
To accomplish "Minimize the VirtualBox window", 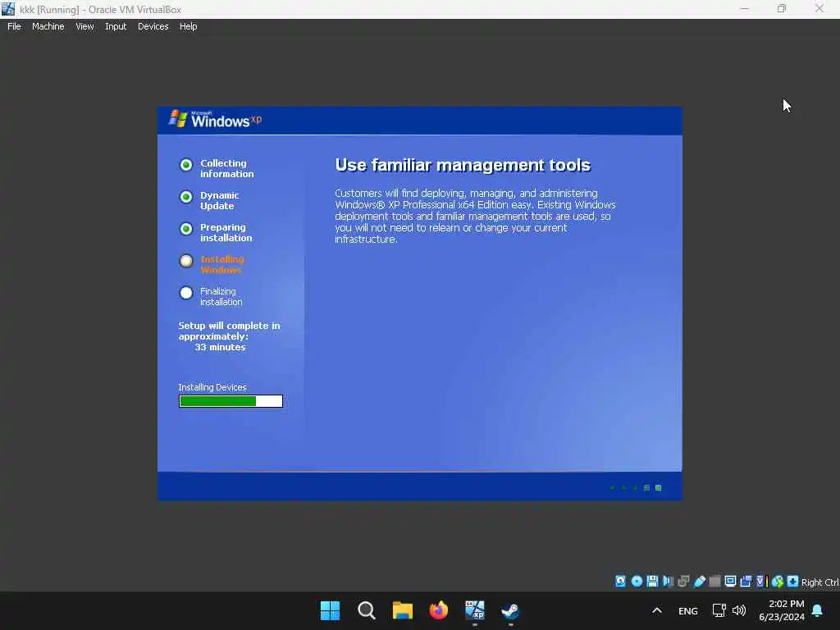I will pos(744,8).
